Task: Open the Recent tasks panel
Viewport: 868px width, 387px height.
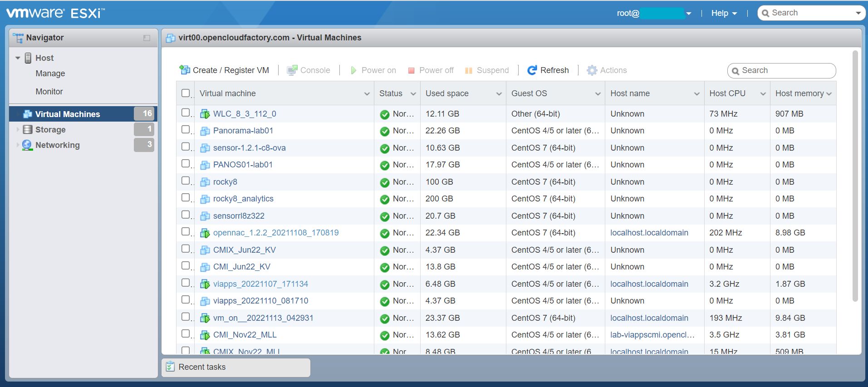Action: (x=236, y=367)
